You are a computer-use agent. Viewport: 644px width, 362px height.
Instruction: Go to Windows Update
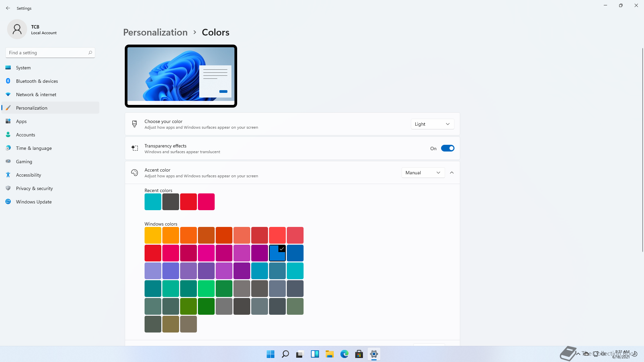50,202
